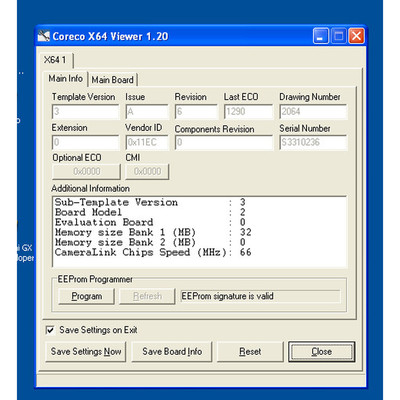400x400 pixels.
Task: Click the Program button in EEProm Programmer
Action: (x=86, y=296)
